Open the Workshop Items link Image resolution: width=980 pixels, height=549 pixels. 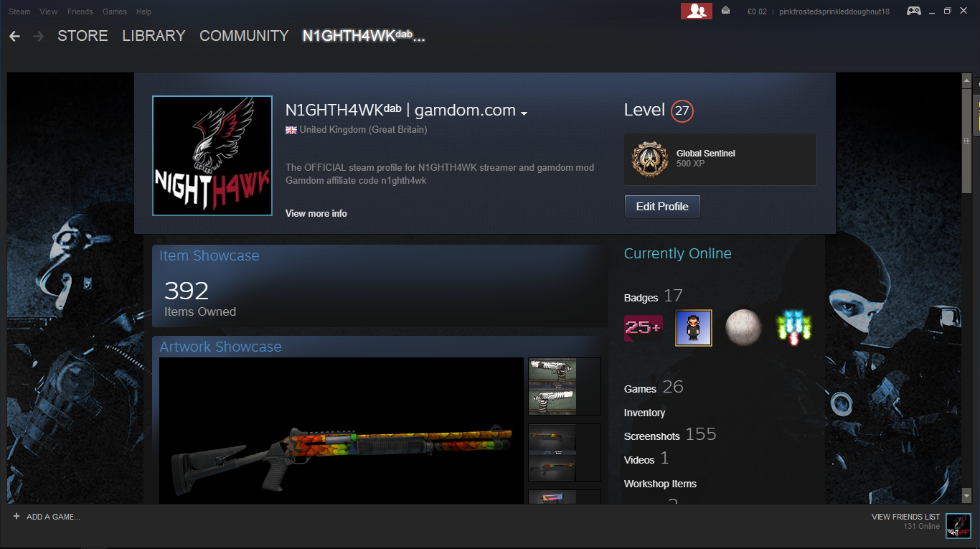coord(660,484)
